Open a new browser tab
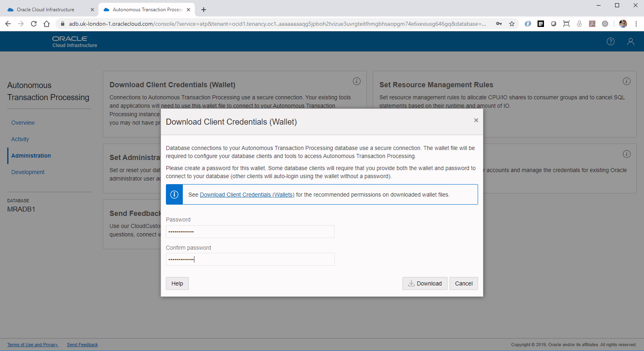The width and height of the screenshot is (644, 351). pyautogui.click(x=204, y=10)
